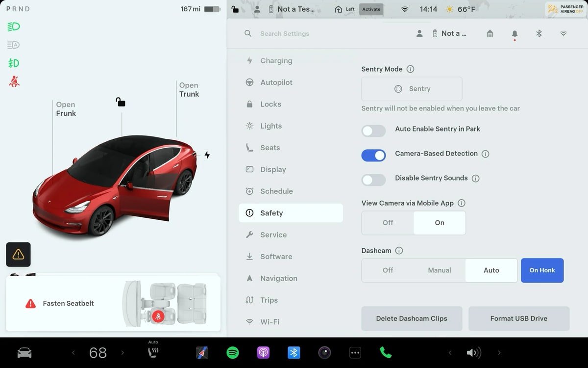Increase cabin temperature with right arrow
Viewport: 588px width, 368px height.
[122, 353]
